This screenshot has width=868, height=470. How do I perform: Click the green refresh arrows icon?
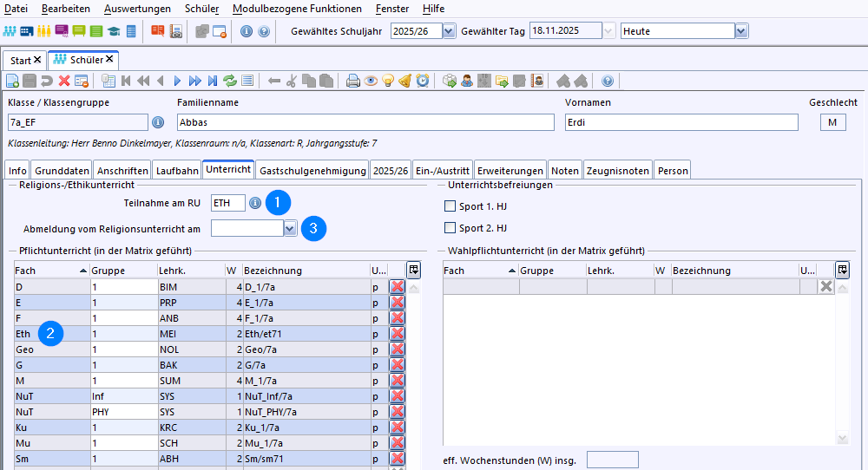(230, 81)
